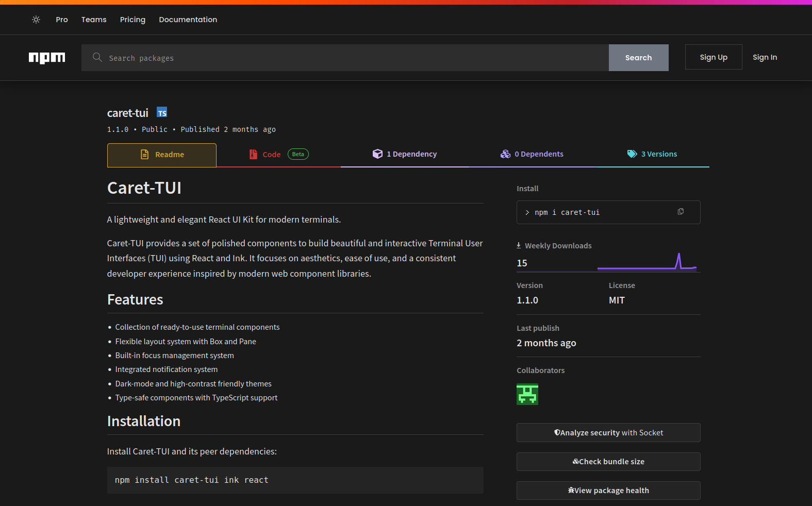Open the Documentation link

tap(188, 20)
